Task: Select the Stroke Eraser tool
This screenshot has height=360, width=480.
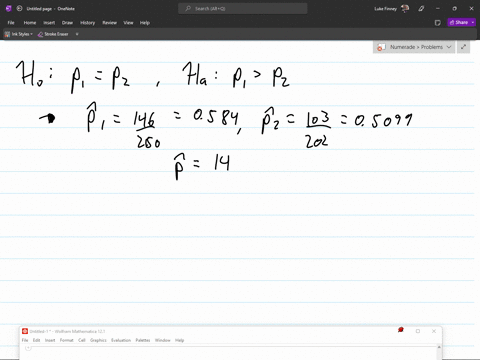Action: tap(53, 34)
